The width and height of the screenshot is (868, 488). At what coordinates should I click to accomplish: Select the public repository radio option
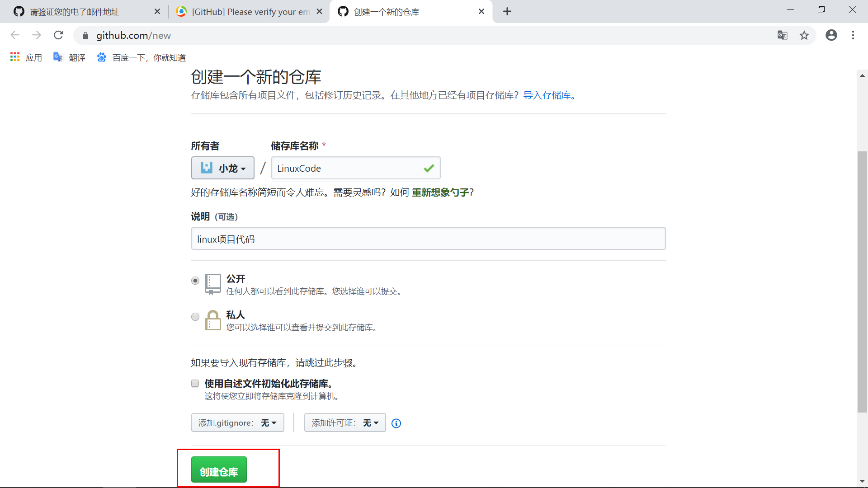[x=195, y=281]
